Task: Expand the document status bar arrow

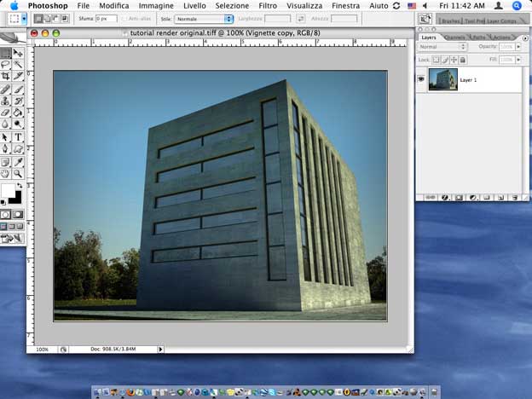Action: (161, 350)
